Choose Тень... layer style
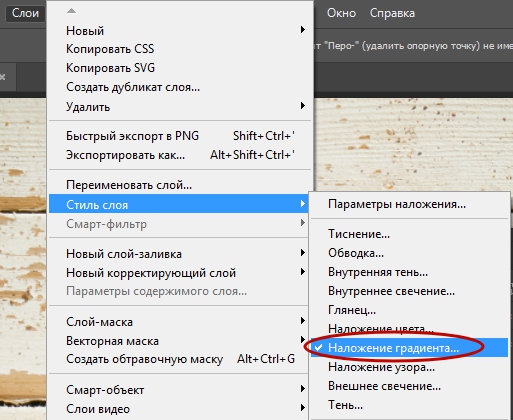Screen dimensions: 513x420 (x=409, y=405)
